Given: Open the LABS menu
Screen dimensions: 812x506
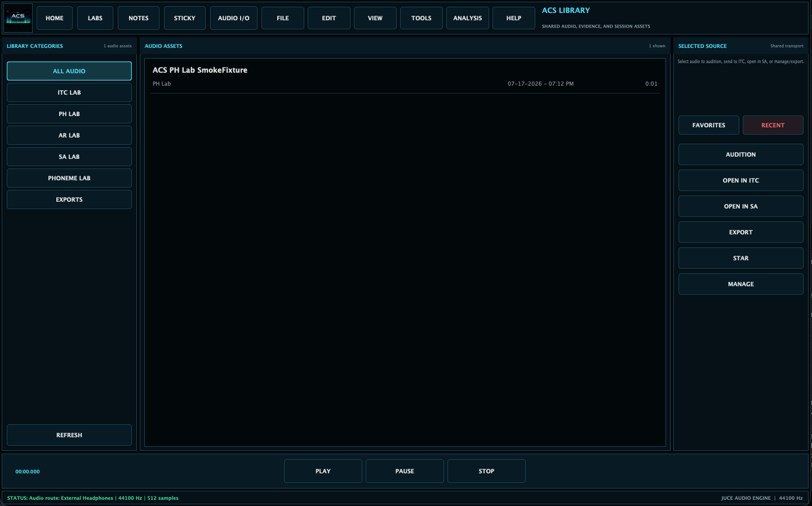Looking at the screenshot, I should tap(95, 18).
